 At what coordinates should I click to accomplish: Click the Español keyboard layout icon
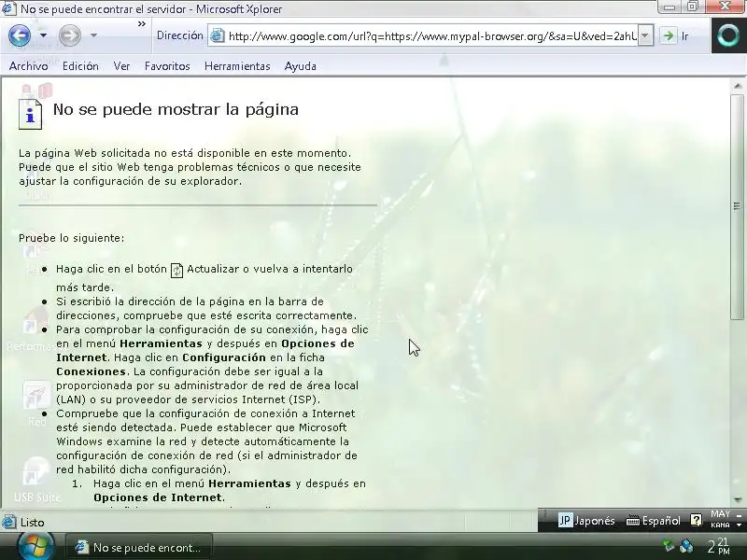(633, 521)
